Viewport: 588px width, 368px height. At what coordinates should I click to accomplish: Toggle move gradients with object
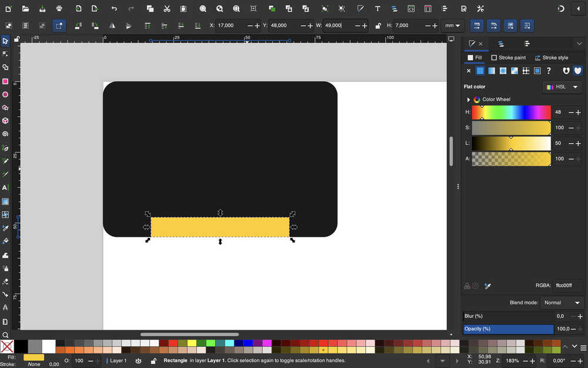pyautogui.click(x=510, y=25)
